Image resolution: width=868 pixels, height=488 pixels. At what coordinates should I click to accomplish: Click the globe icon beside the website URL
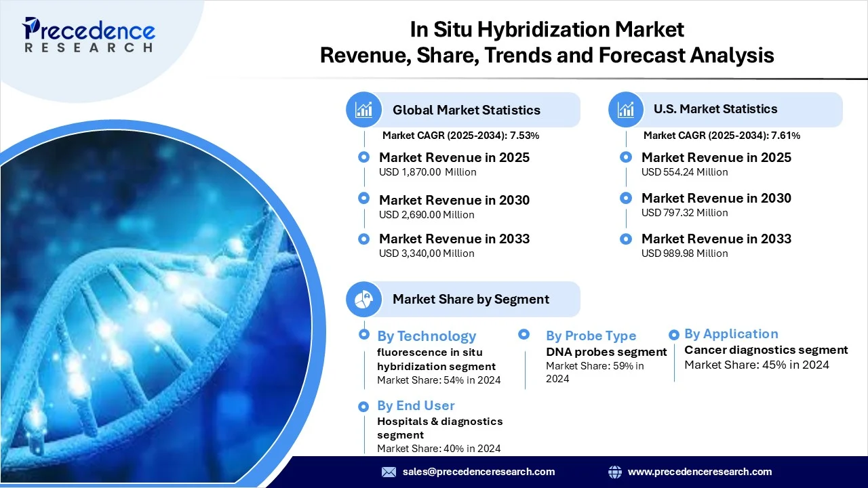coord(615,472)
